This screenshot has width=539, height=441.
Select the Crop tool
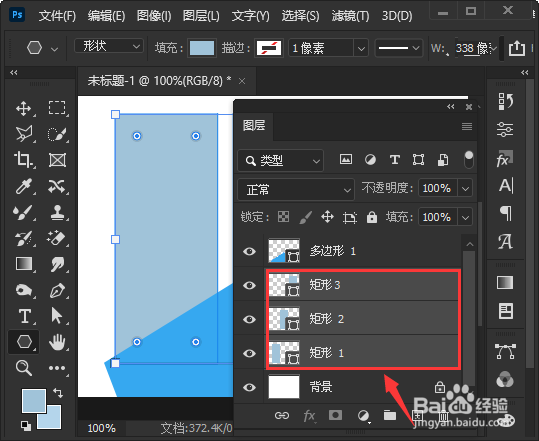point(23,160)
